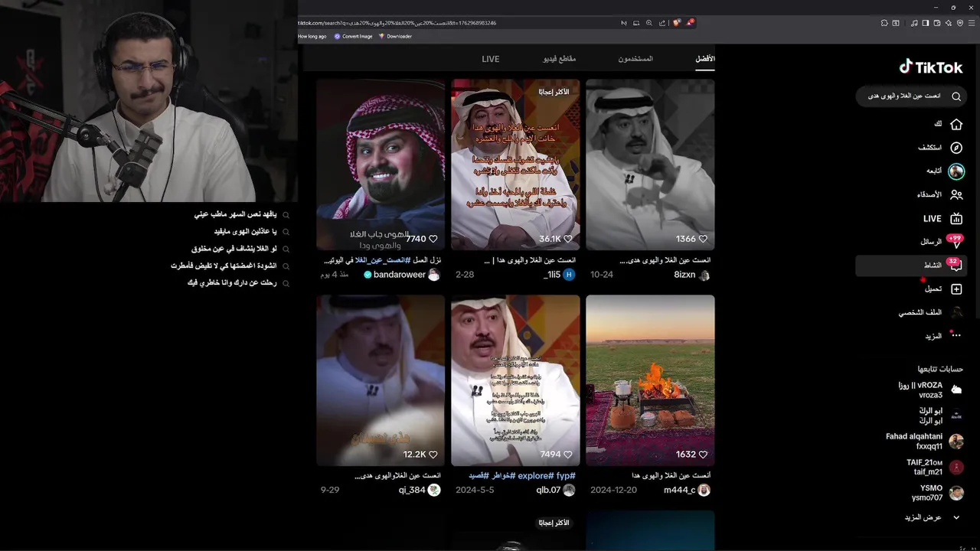Select suggestion رحلت عن دارك وانا خاطري فيك
Screen dimensions: 980x551
232,282
